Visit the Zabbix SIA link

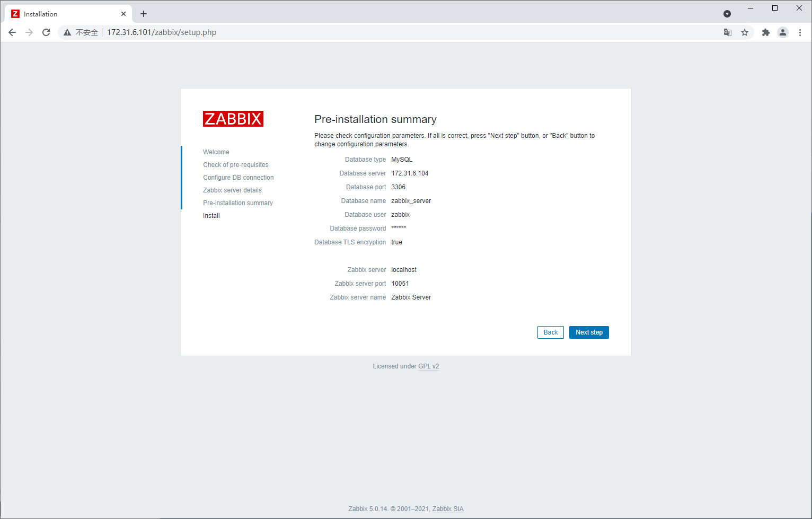(x=447, y=508)
